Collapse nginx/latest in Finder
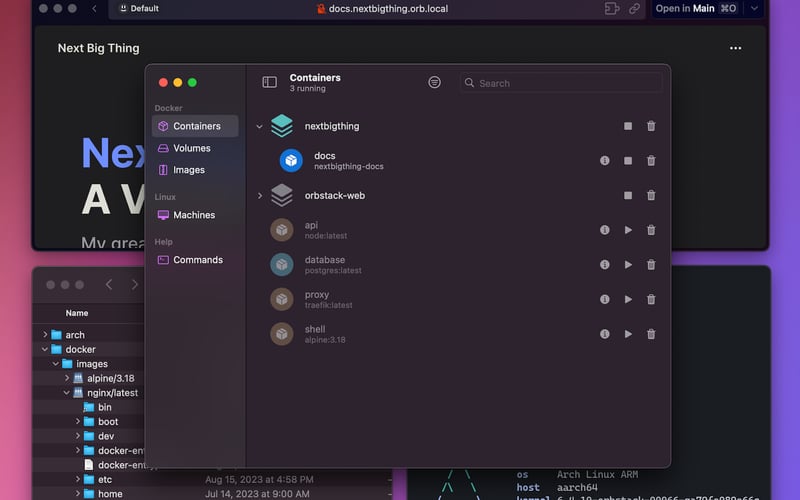 (x=67, y=393)
